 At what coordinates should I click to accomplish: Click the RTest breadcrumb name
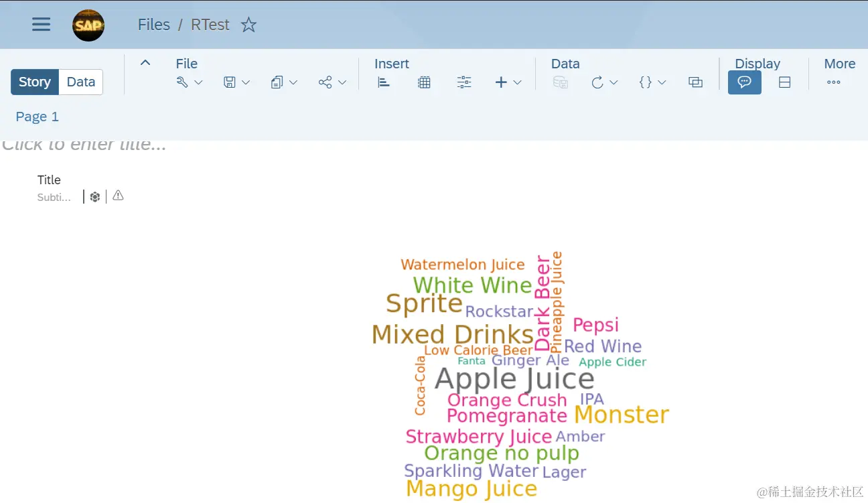point(210,25)
